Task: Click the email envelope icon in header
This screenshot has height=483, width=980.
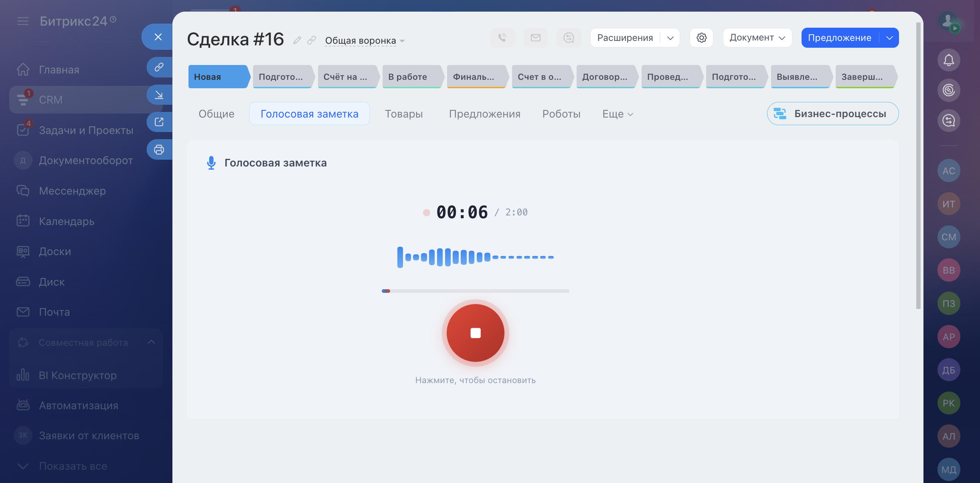Action: [x=536, y=38]
